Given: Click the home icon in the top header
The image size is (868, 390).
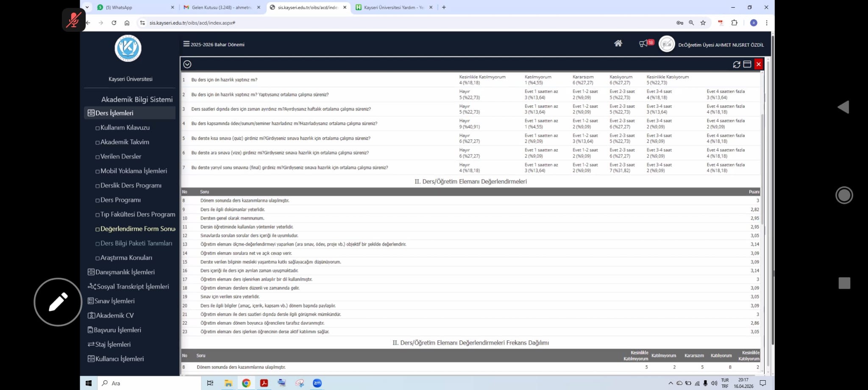Looking at the screenshot, I should pyautogui.click(x=618, y=44).
